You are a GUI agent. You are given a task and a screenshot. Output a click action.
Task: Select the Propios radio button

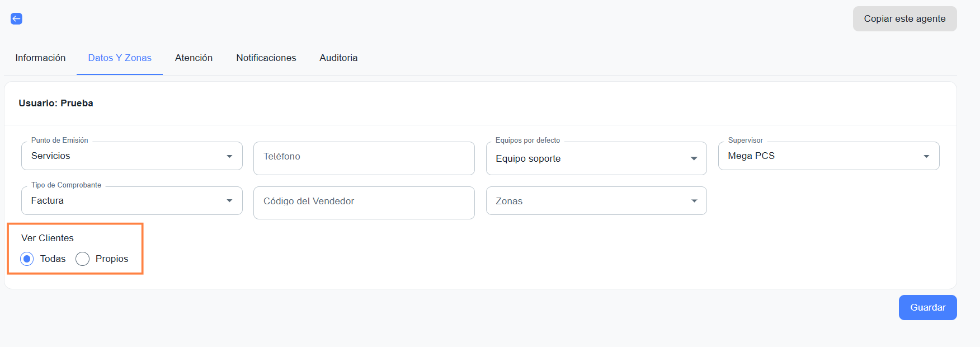tap(83, 259)
